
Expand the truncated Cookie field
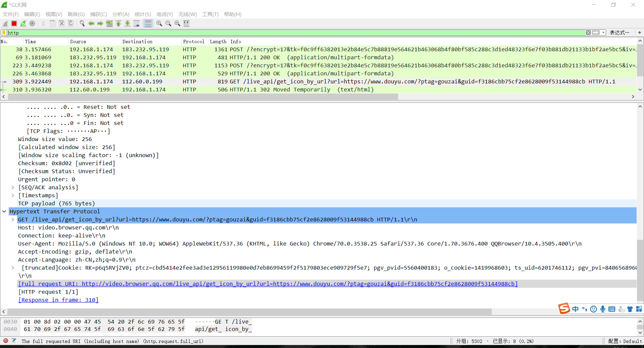(13, 268)
